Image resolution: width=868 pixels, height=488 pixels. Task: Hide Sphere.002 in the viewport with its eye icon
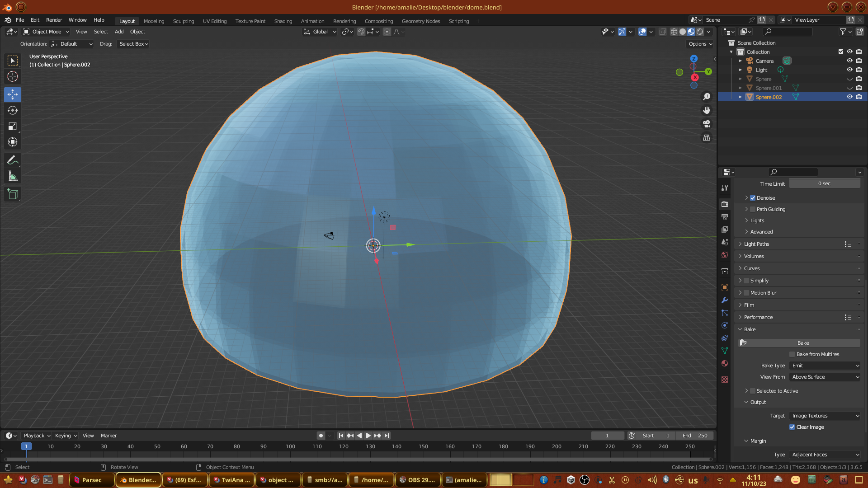(x=849, y=97)
